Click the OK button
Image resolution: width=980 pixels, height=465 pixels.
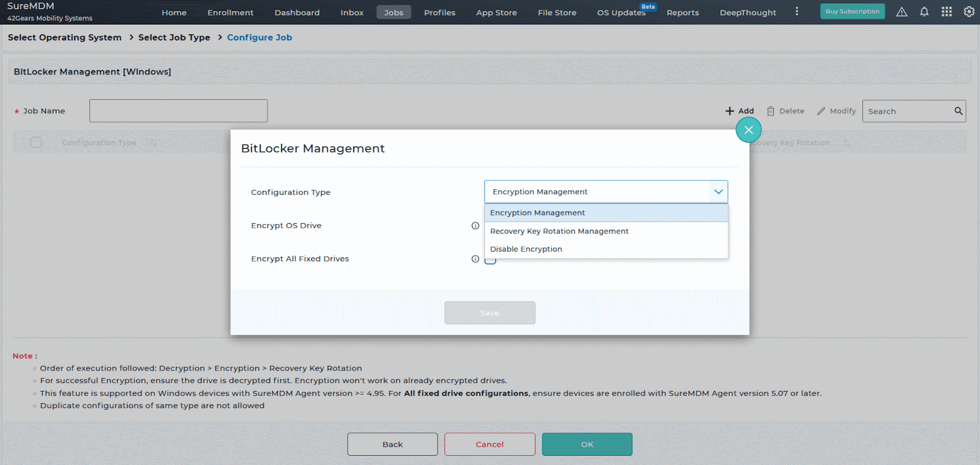click(587, 444)
